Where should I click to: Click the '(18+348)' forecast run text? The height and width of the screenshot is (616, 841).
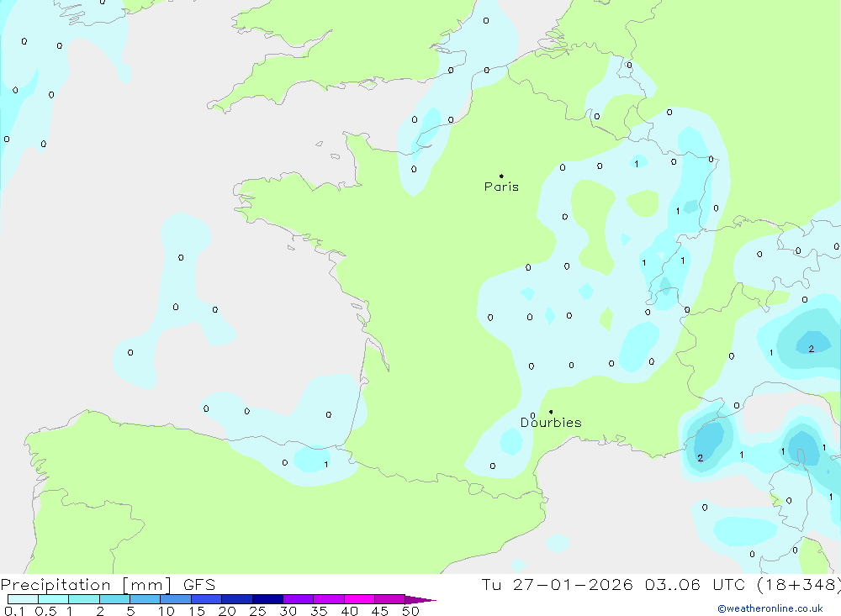tap(799, 584)
